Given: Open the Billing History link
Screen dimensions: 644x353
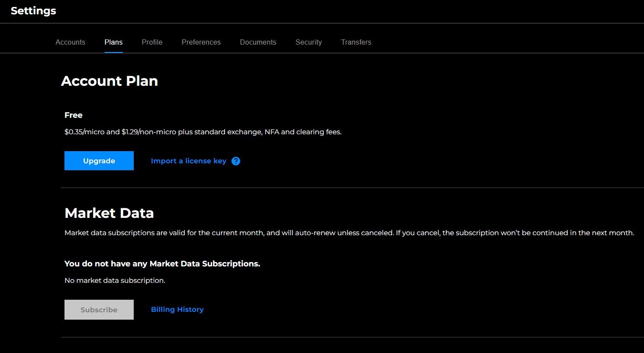Looking at the screenshot, I should click(x=177, y=309).
